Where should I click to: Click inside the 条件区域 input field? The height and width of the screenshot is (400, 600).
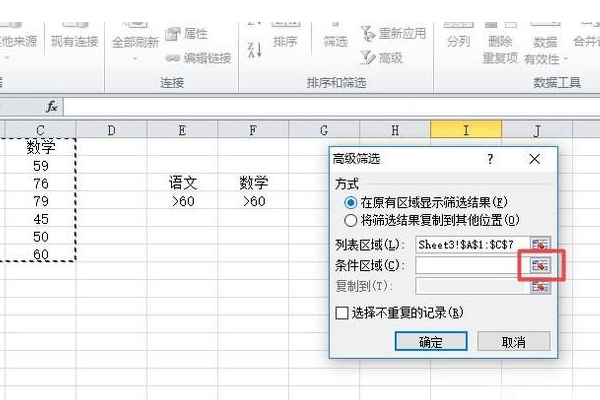coord(472,265)
